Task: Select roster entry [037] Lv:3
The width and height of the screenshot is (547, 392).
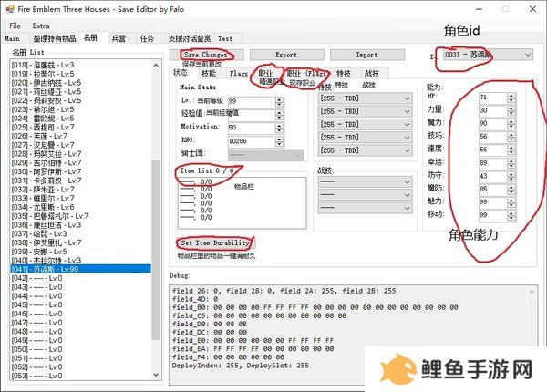Action: [80, 233]
